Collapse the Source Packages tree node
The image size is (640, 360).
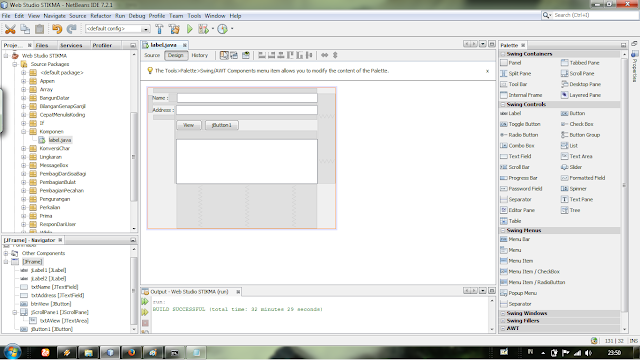15,64
